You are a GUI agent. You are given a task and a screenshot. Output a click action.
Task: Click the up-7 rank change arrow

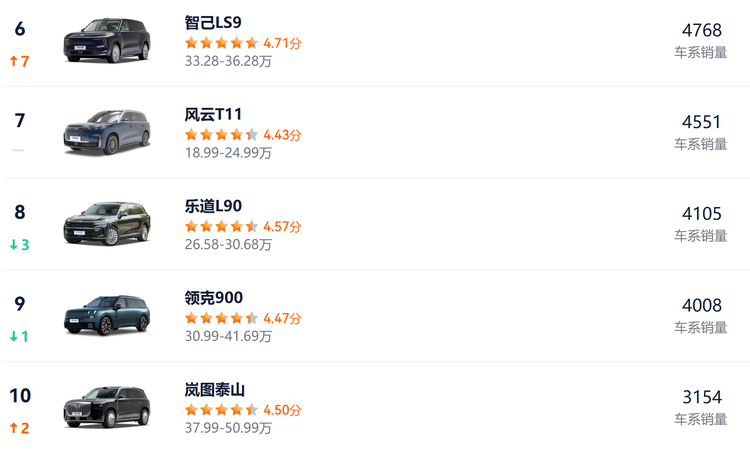point(19,62)
